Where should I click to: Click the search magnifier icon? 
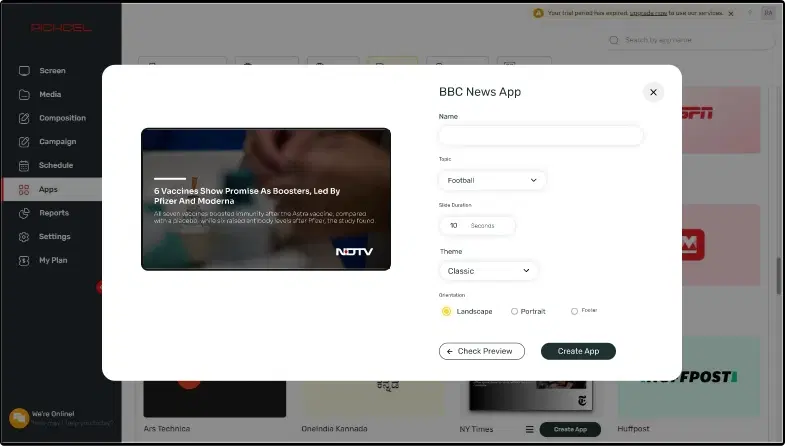click(x=614, y=40)
